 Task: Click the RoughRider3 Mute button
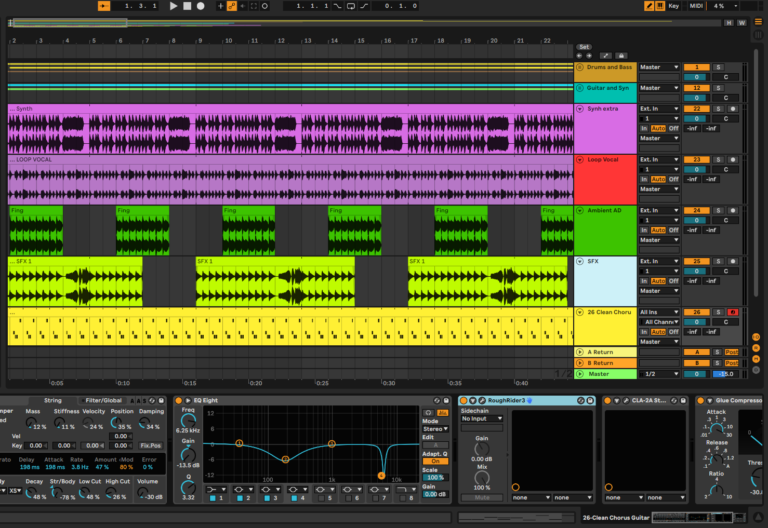[x=482, y=498]
